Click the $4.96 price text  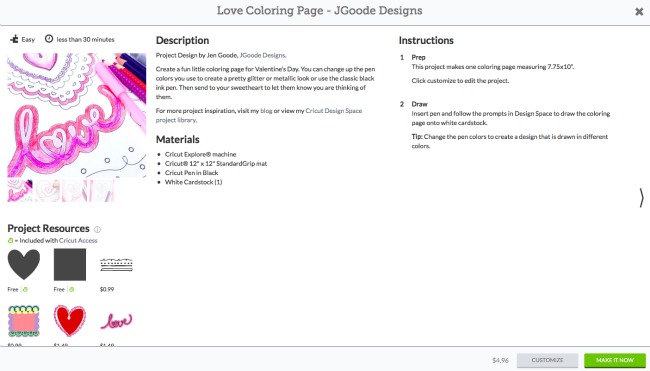click(x=500, y=360)
